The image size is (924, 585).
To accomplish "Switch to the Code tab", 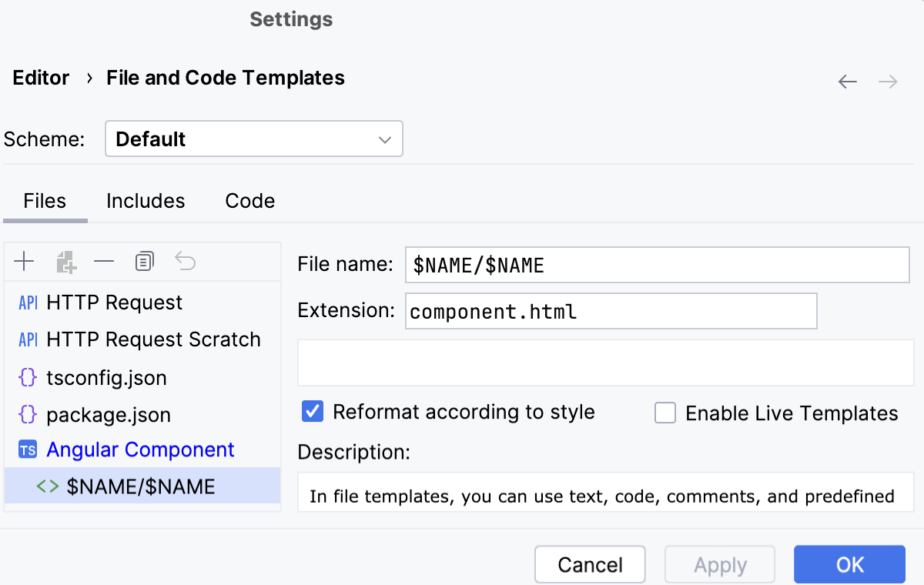I will tap(249, 201).
